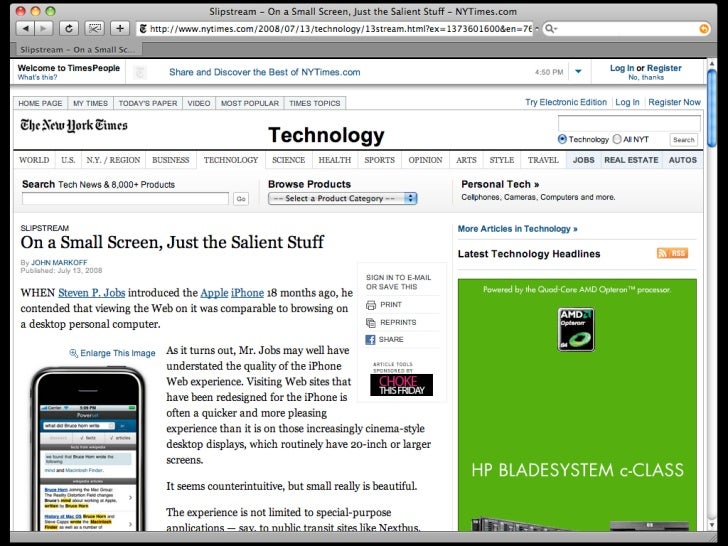The image size is (728, 546).
Task: Open TODAY'S PAPER tab
Action: (148, 103)
